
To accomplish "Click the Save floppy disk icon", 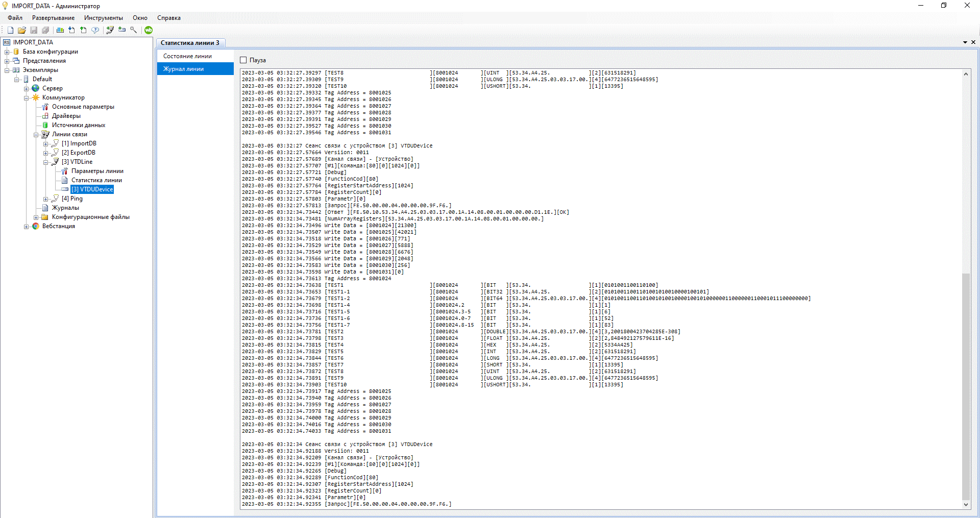I will 34,30.
